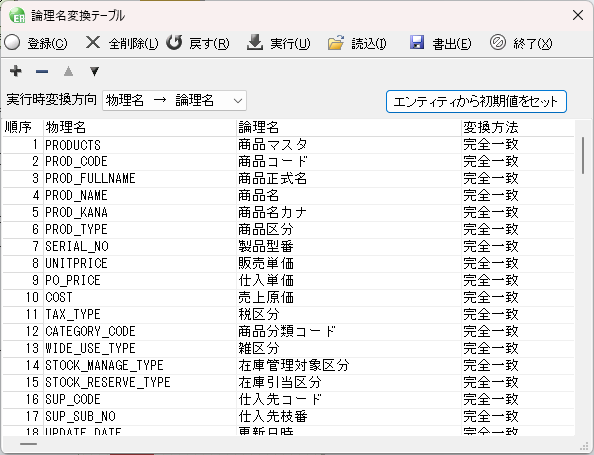Click the 商品分類コード logical name cell
Viewport: 594px width, 455px height.
pos(349,332)
